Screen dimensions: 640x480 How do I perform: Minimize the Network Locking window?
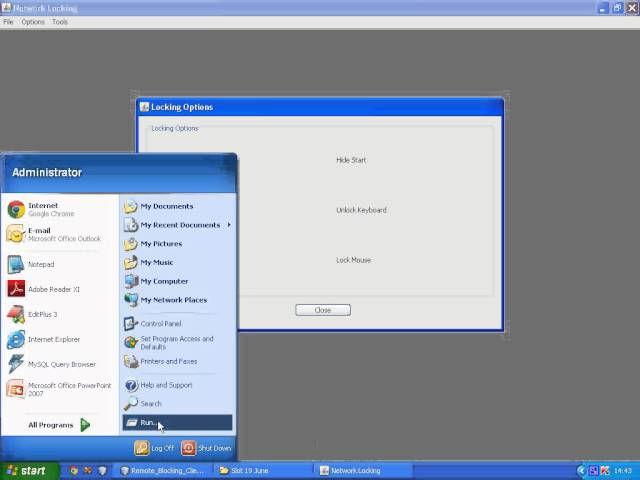pos(603,8)
